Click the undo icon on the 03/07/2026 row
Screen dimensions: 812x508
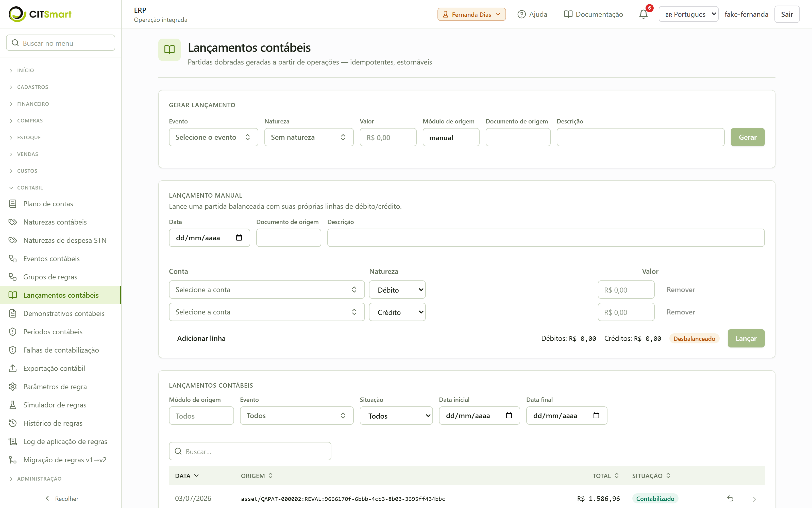730,499
